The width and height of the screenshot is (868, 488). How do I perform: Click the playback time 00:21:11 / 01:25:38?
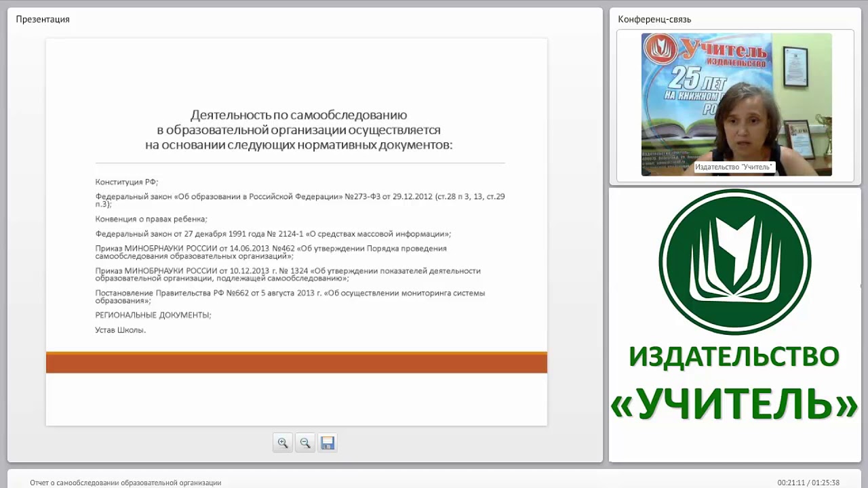808,483
